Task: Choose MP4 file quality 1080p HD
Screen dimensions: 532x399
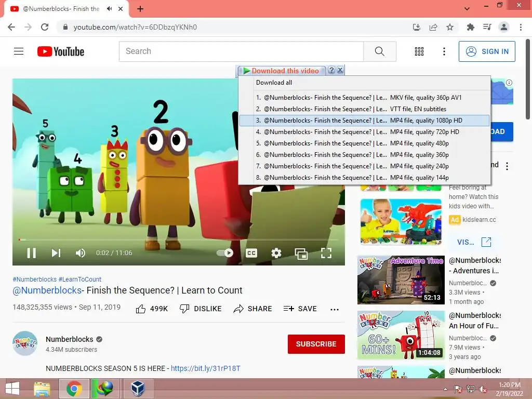Action: click(364, 121)
